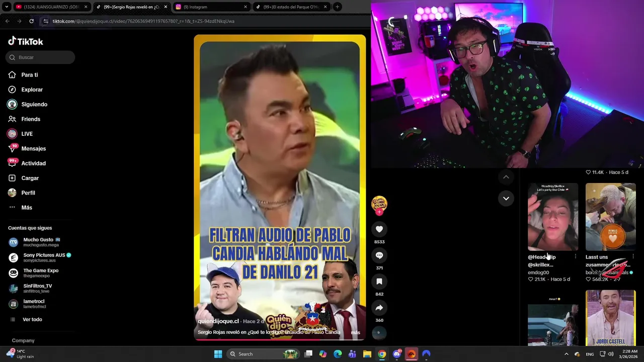The image size is (644, 362).
Task: Click the Buscar search field
Action: pos(40,57)
